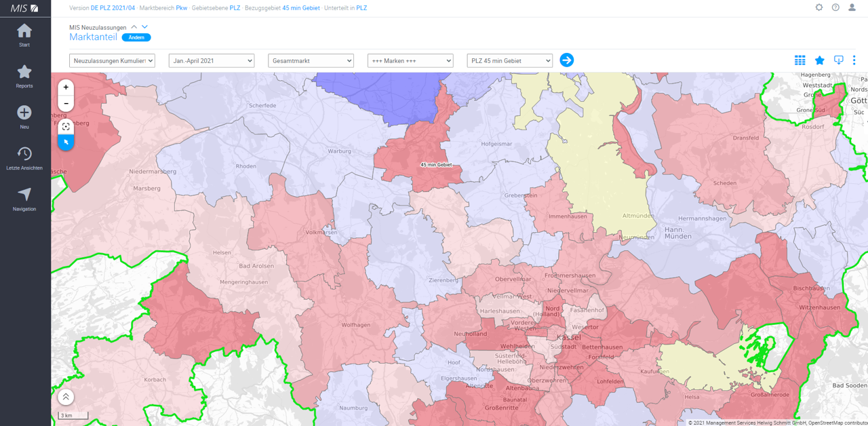Switch to table grid view
The height and width of the screenshot is (426, 868).
[800, 60]
